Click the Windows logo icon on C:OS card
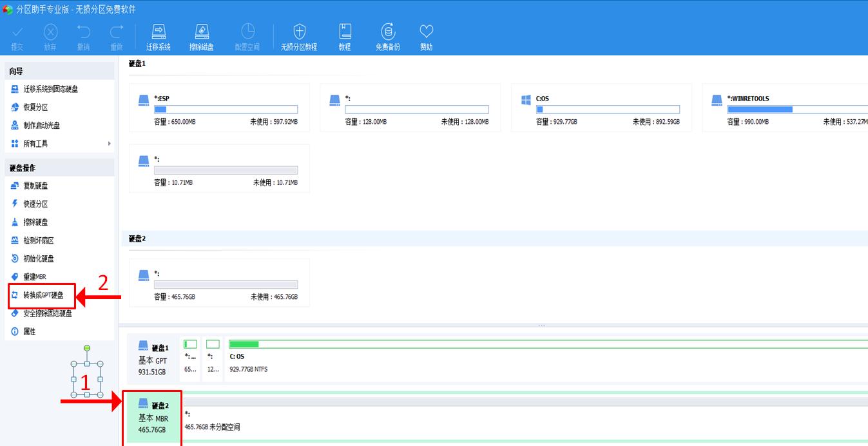Screen dimensions: 868x446 (525, 100)
